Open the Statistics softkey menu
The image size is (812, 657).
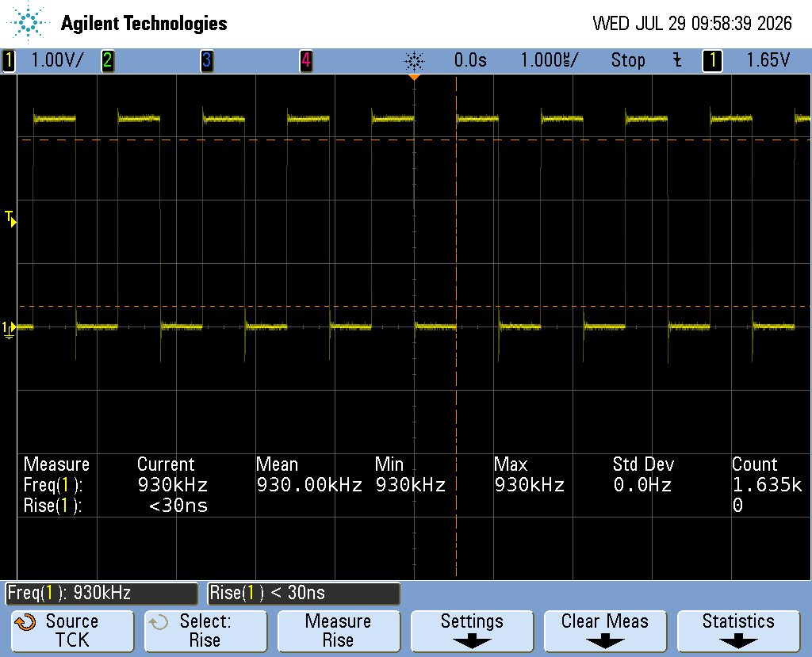tap(738, 631)
